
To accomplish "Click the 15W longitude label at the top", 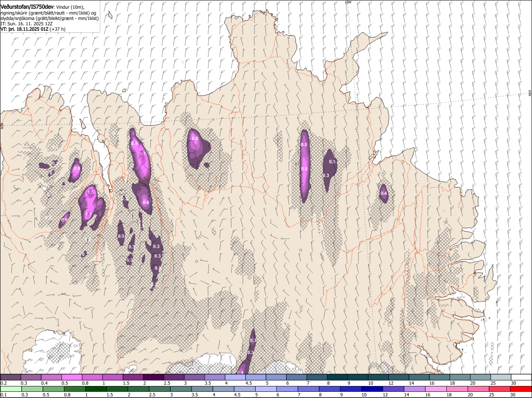I will click(x=348, y=2).
